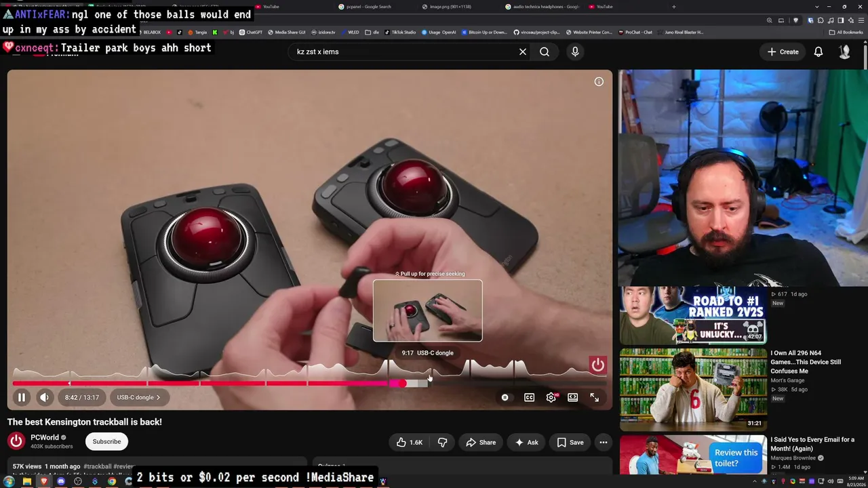Screen dimensions: 868x488
Task: Switch to the image.png browser tab
Action: point(450,7)
